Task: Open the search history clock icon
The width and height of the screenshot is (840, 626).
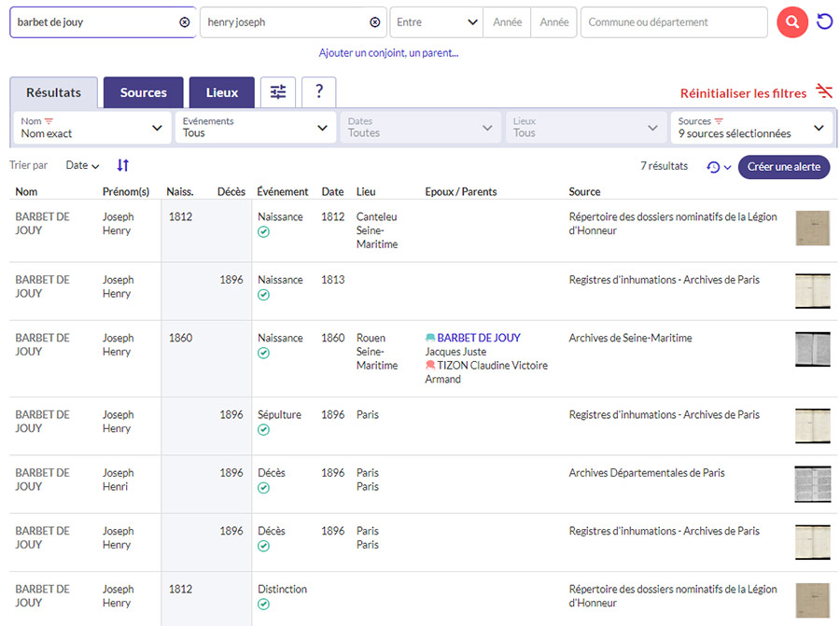Action: (714, 167)
